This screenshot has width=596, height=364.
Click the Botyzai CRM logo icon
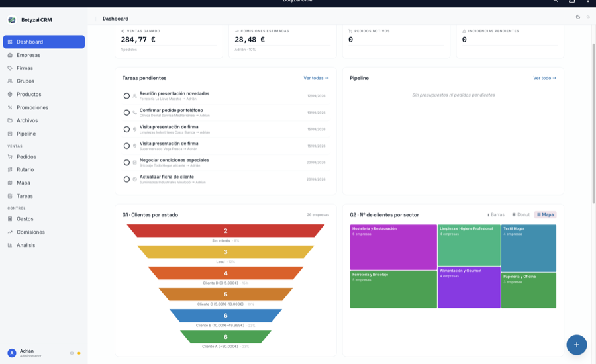click(x=12, y=20)
